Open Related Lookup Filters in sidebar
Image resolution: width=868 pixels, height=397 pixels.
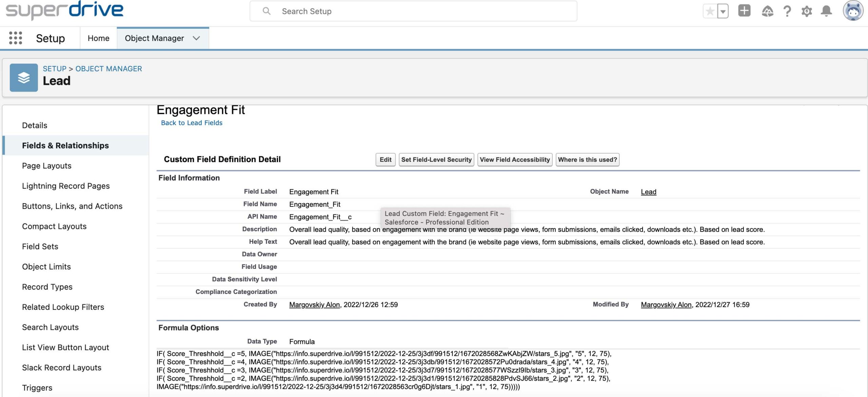point(63,307)
